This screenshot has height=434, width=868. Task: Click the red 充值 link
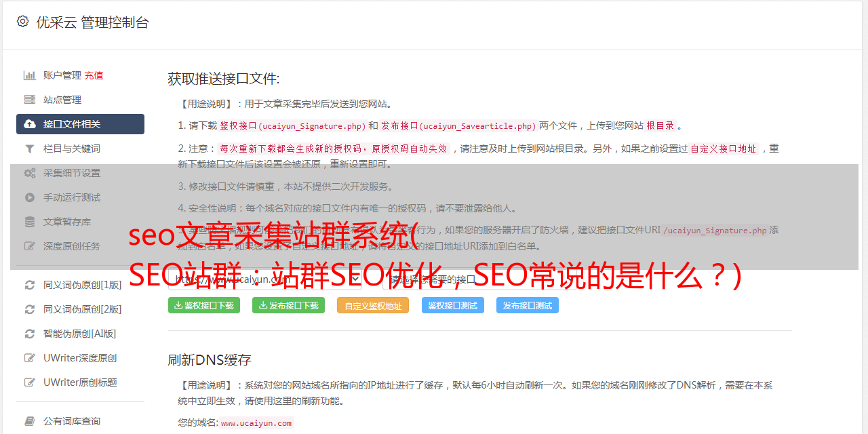pyautogui.click(x=94, y=75)
